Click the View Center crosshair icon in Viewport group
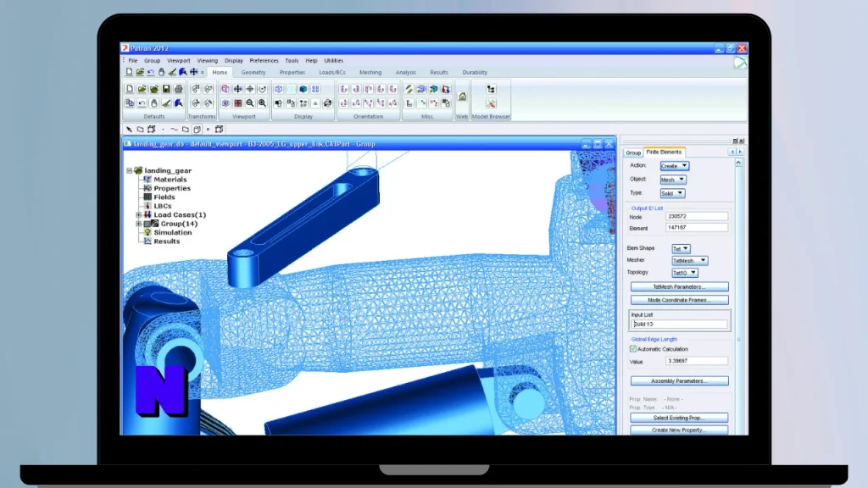 click(250, 89)
